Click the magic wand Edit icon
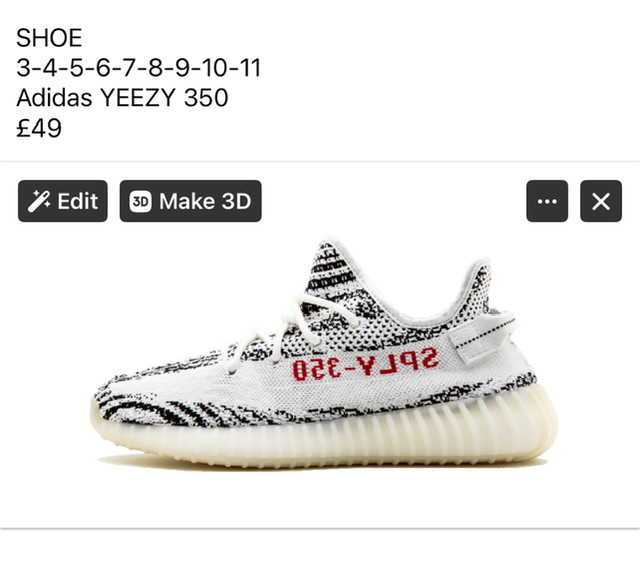The width and height of the screenshot is (640, 561). (x=39, y=201)
